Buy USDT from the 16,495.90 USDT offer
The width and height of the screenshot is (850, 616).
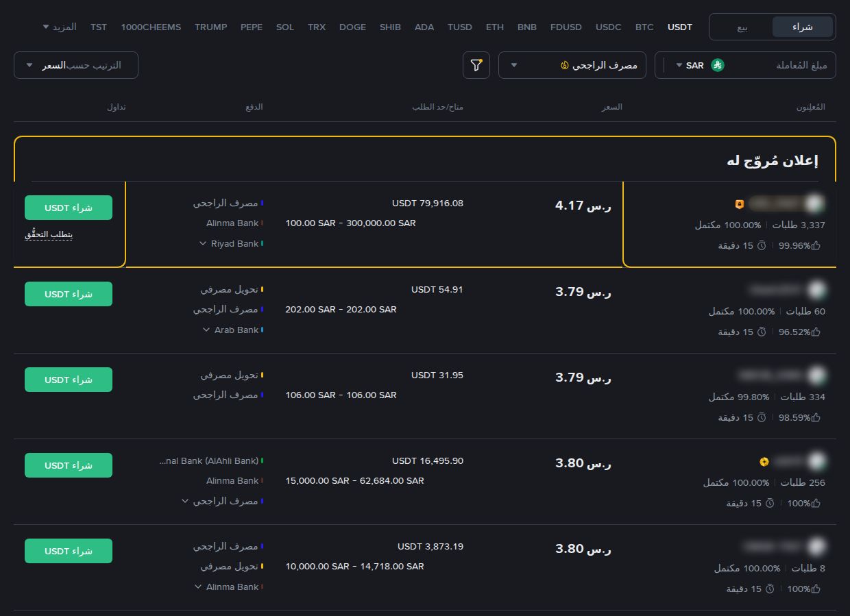(69, 465)
